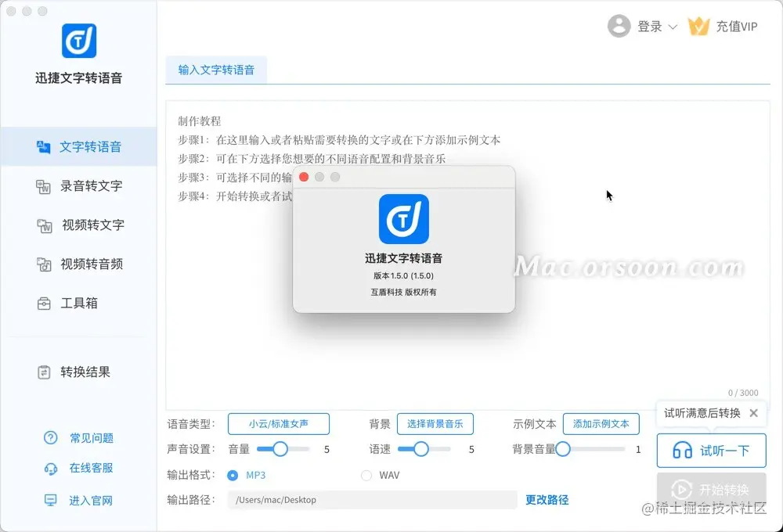Click the 录音转文字 sidebar icon
783x532 pixels.
click(x=43, y=186)
